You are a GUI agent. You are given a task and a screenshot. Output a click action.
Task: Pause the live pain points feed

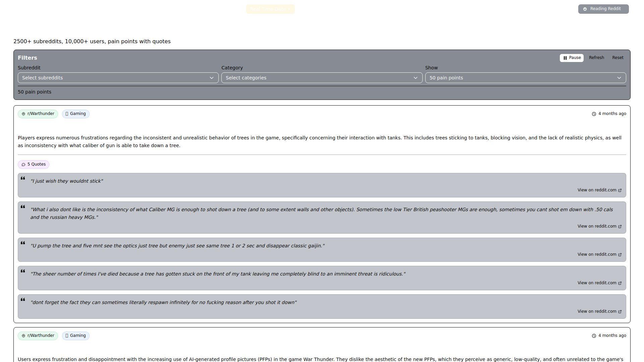coord(572,58)
